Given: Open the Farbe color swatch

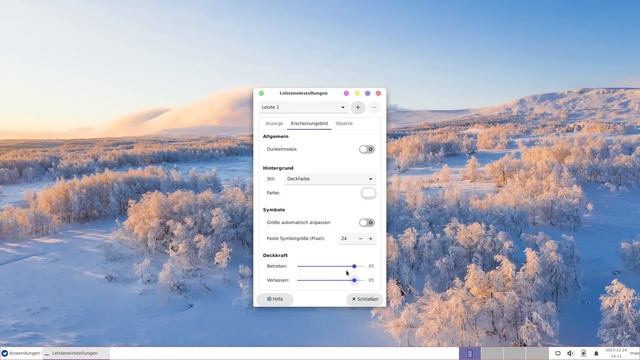Looking at the screenshot, I should pos(368,193).
